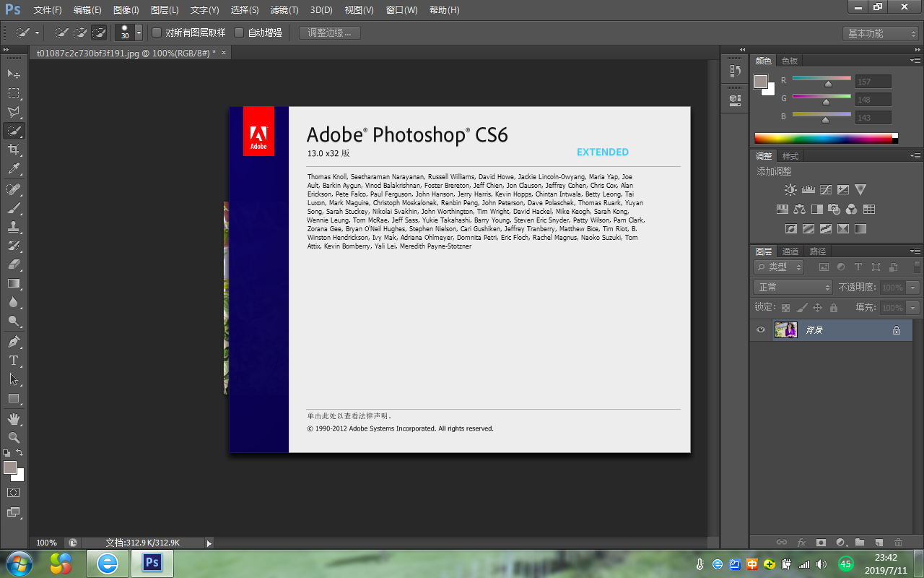Select the Quick Selection tool in the toolbox
The height and width of the screenshot is (578, 924).
(14, 131)
